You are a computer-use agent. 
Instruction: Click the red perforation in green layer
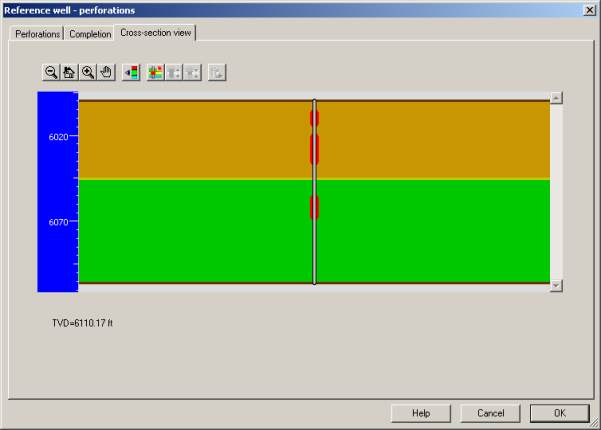[314, 207]
